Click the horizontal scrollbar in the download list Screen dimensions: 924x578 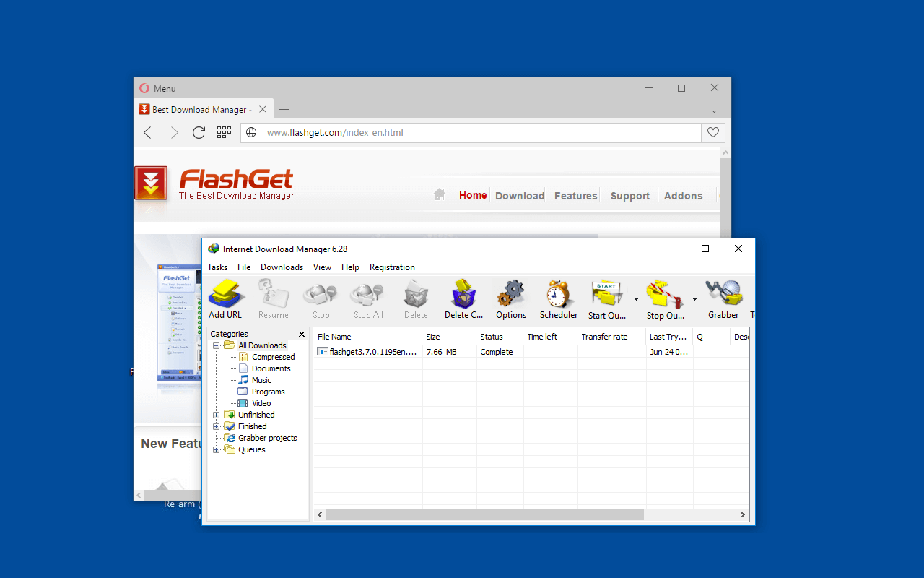(x=484, y=515)
